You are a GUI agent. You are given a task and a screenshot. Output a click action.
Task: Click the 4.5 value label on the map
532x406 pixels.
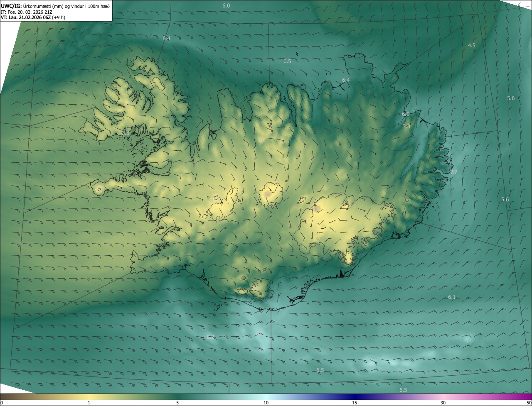tap(472, 45)
